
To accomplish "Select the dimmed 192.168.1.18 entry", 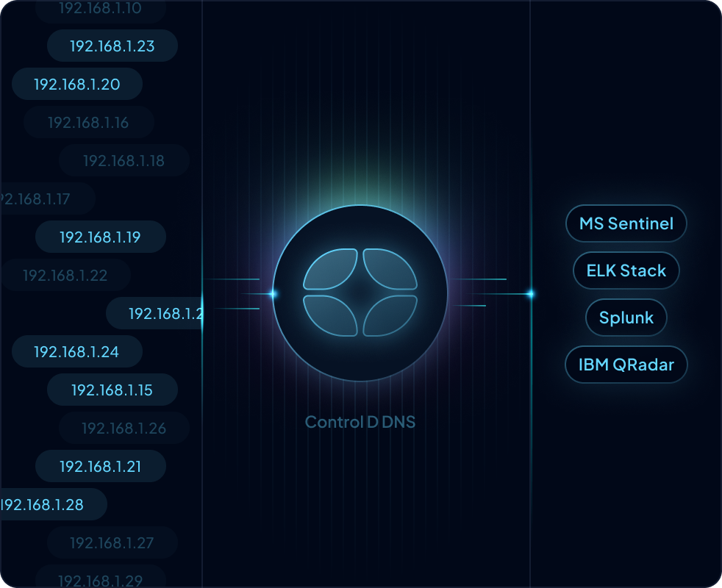I will click(124, 160).
